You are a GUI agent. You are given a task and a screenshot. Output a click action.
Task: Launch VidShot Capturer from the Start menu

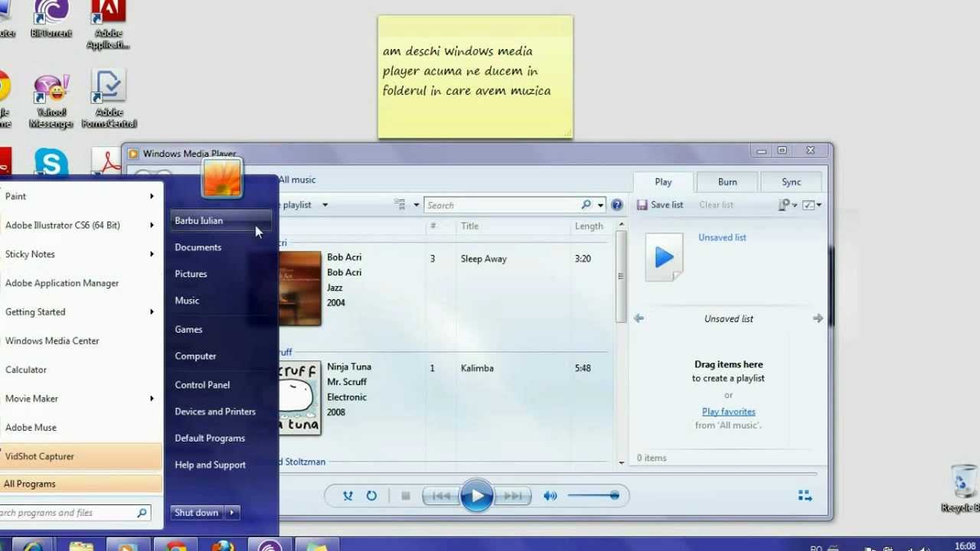[80, 456]
